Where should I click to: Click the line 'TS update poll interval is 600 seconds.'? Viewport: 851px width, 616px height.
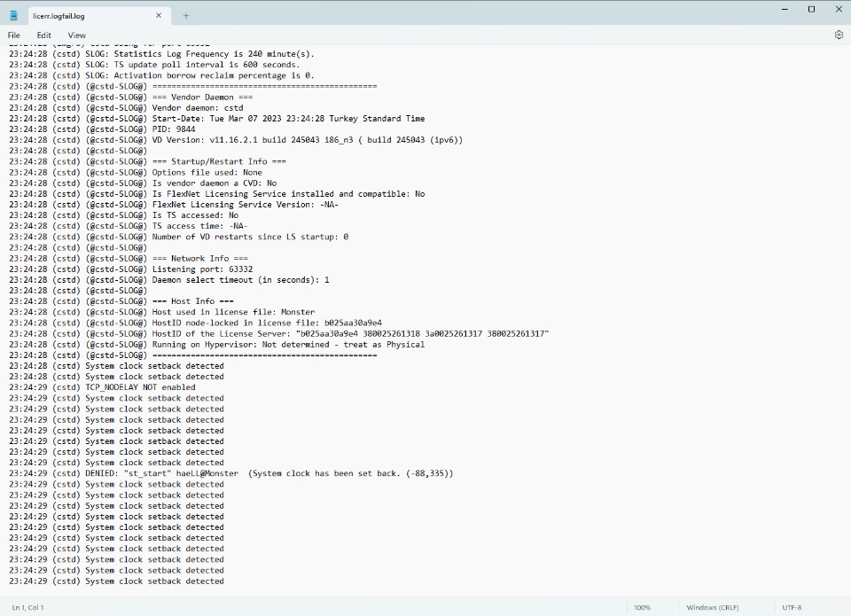(x=154, y=65)
